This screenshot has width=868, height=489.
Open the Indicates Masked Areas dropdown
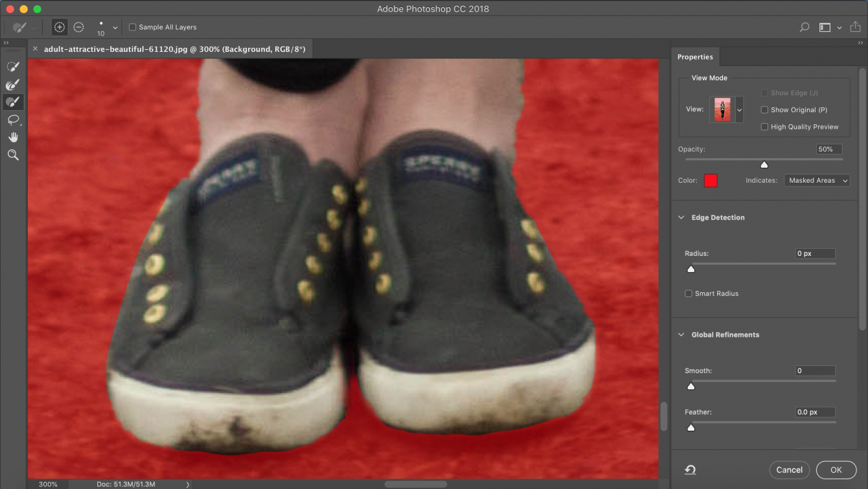817,181
